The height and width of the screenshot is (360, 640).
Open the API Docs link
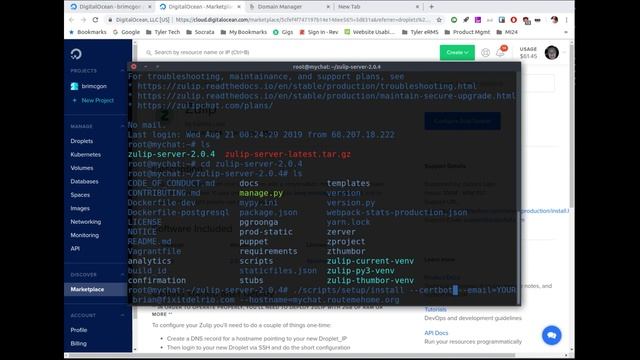[x=436, y=333]
